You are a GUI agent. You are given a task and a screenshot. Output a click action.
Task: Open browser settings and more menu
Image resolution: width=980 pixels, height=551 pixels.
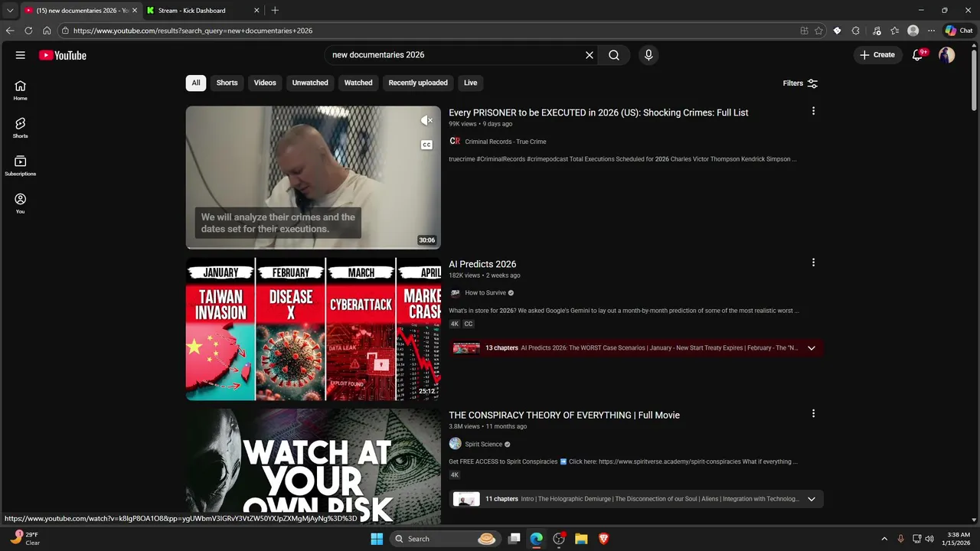pos(931,31)
